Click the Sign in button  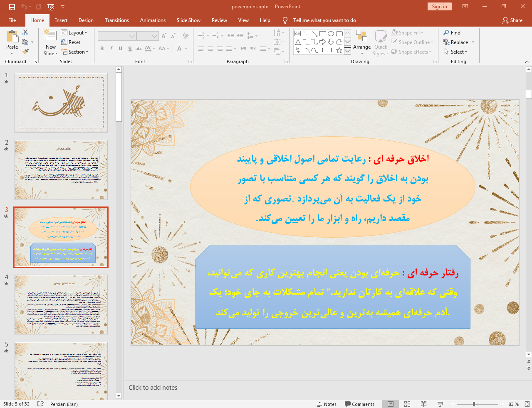pyautogui.click(x=439, y=6)
